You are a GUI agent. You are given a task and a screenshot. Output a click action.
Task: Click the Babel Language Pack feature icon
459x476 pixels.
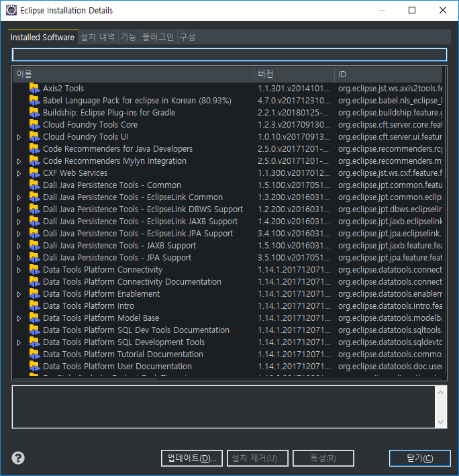[x=35, y=101]
